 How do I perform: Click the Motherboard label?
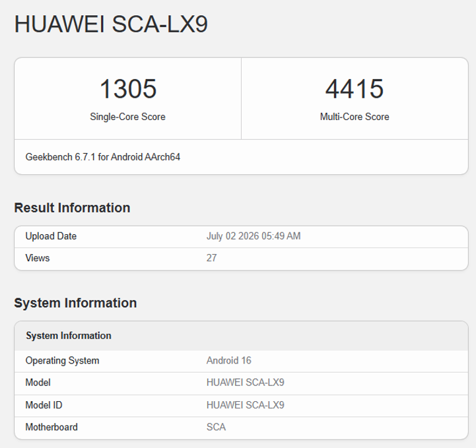tap(51, 428)
